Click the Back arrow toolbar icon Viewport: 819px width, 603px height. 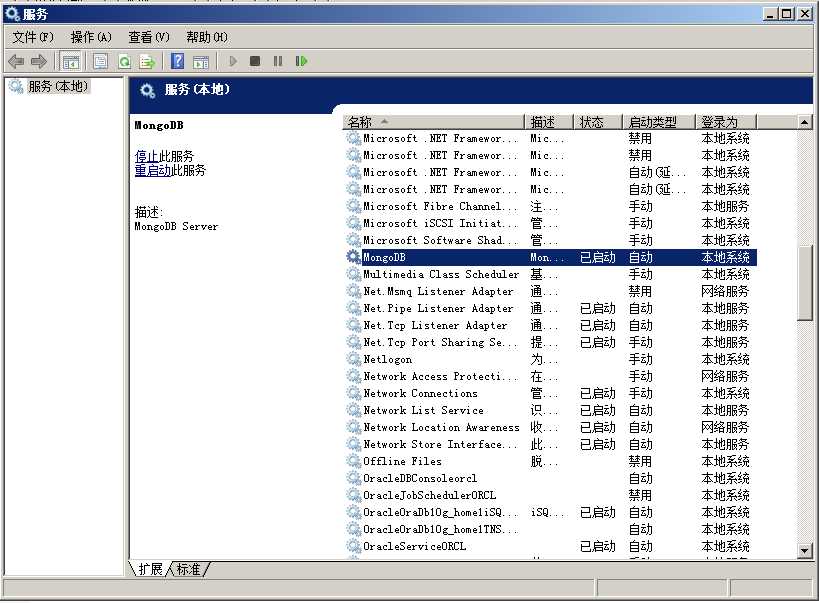click(x=16, y=62)
